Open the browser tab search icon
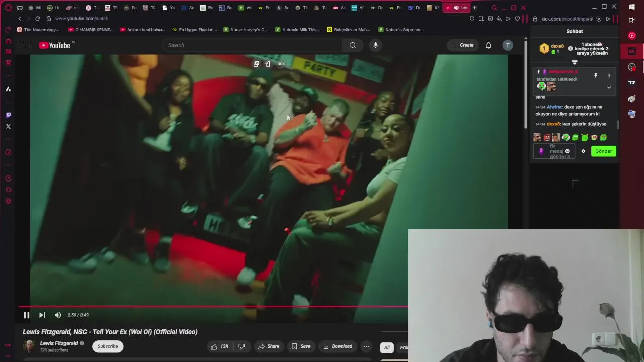The image size is (644, 362). click(494, 8)
